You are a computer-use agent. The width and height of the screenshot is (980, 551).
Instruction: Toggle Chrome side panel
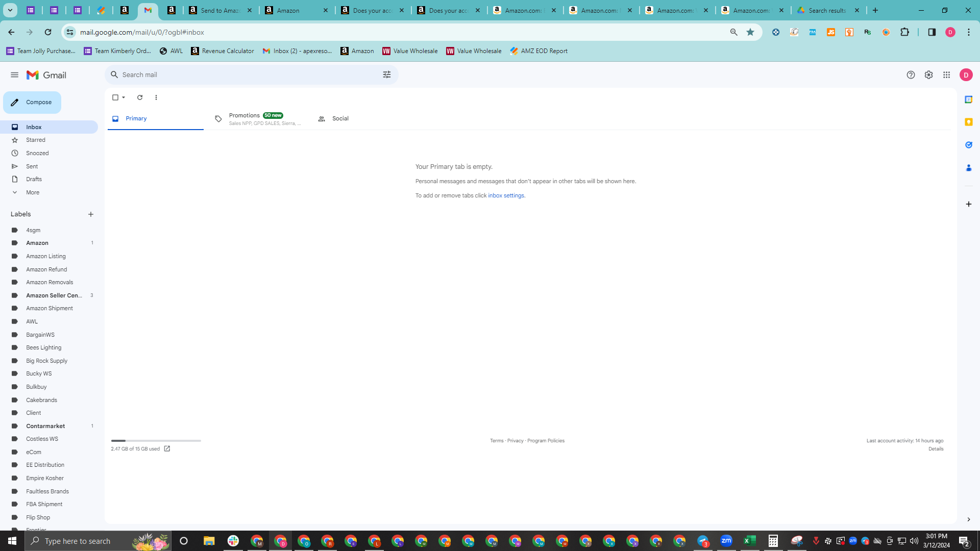932,32
